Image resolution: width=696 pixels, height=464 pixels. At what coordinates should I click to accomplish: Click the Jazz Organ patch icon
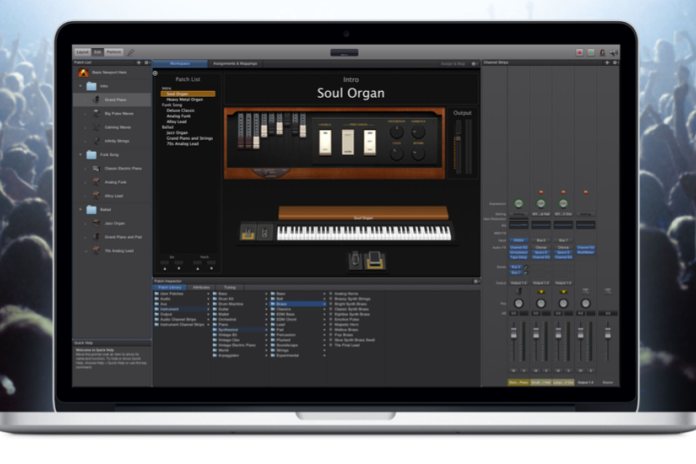(94, 223)
